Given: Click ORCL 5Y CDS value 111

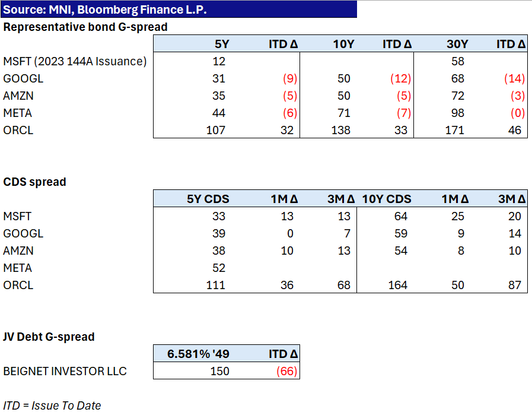Looking at the screenshot, I should pyautogui.click(x=216, y=286).
